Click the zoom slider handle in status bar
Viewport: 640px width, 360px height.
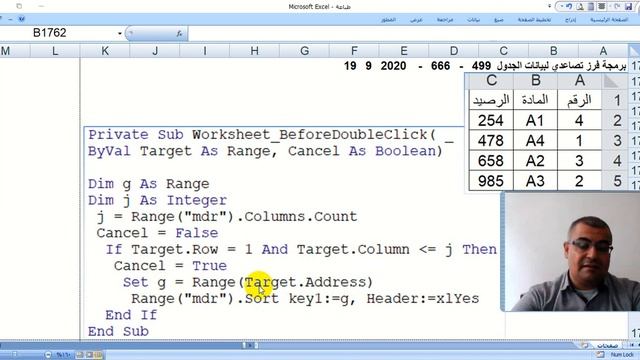(15, 355)
